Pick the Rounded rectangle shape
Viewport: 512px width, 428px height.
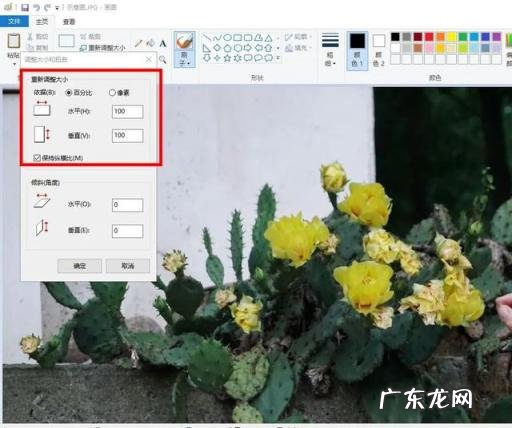248,37
